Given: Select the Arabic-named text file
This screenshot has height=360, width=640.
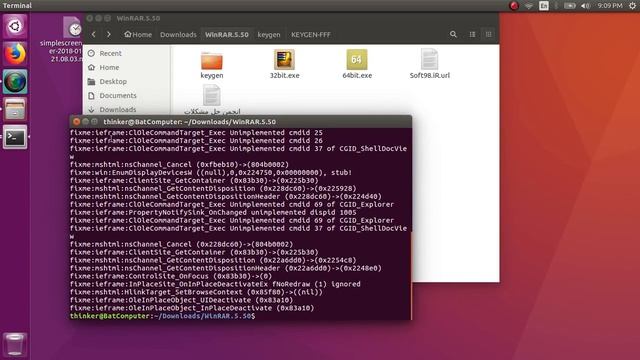Looking at the screenshot, I should 212,100.
